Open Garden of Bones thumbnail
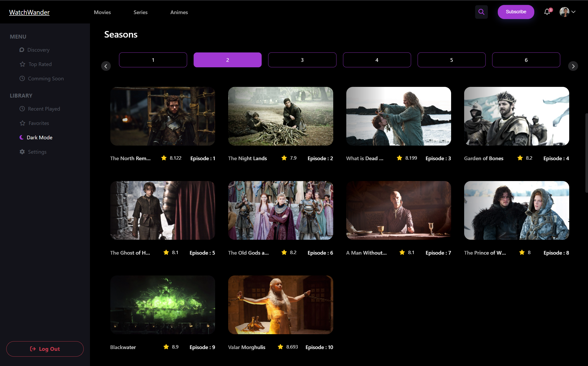Image resolution: width=588 pixels, height=366 pixels. [x=517, y=116]
